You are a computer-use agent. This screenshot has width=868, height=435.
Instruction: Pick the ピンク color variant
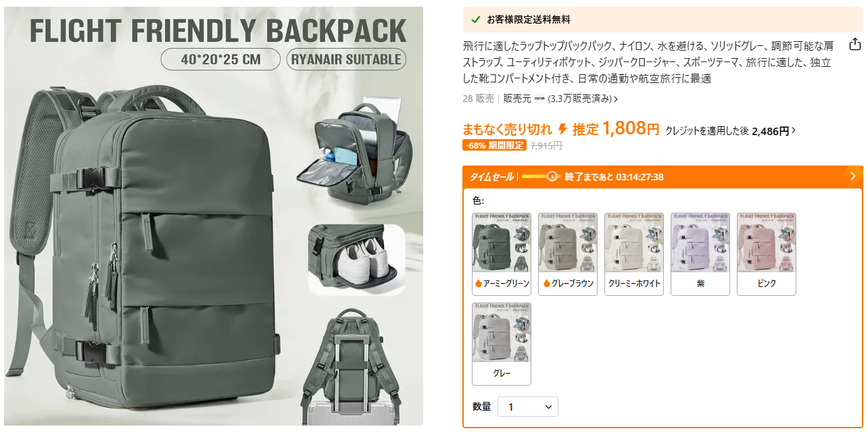tap(767, 254)
